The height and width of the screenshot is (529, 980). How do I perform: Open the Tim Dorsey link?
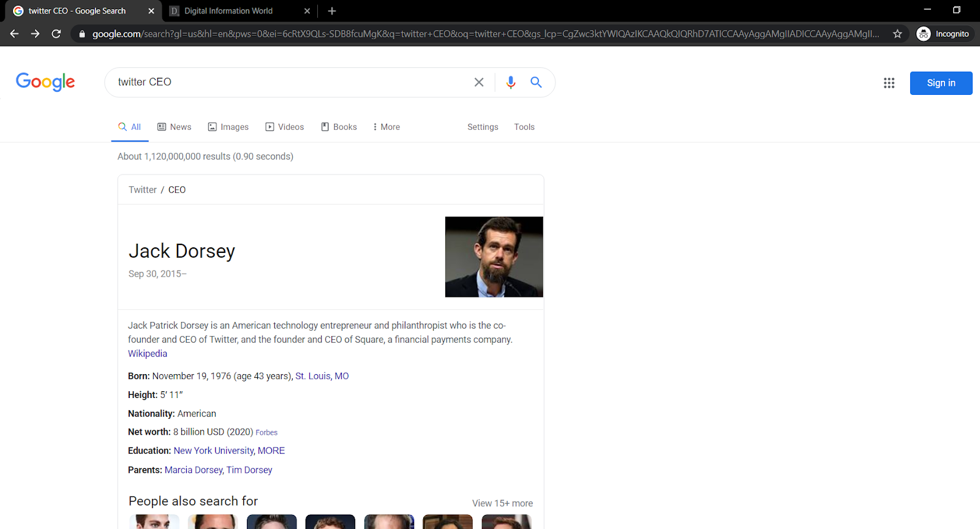click(249, 470)
